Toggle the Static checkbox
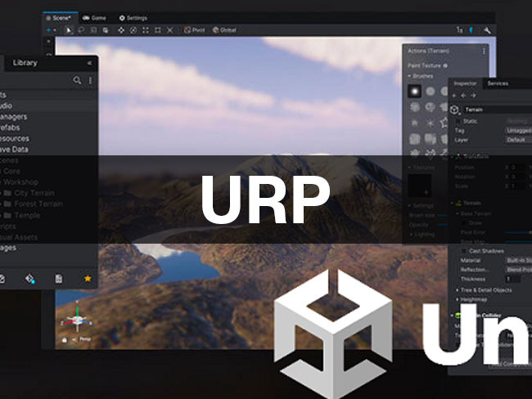The image size is (532, 399). (458, 121)
